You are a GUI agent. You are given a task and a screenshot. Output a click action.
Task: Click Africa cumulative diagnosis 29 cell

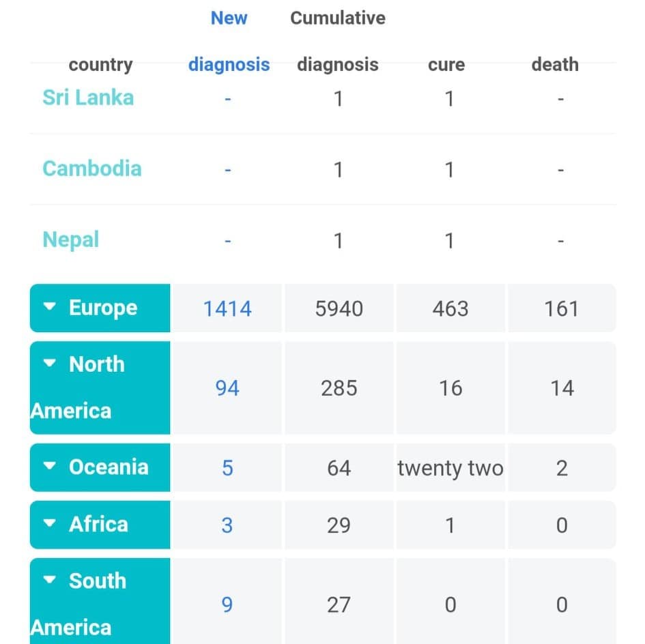339,525
